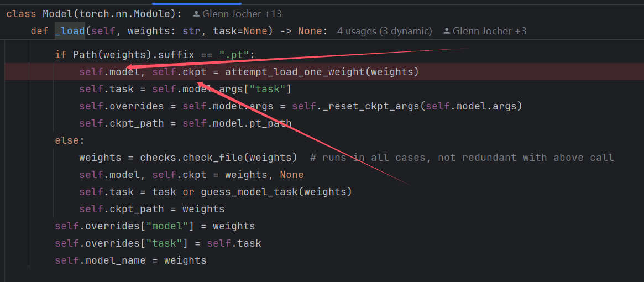This screenshot has width=644, height=282.
Task: Show the "4 usages (3 dynamic)" list
Action: 384,31
